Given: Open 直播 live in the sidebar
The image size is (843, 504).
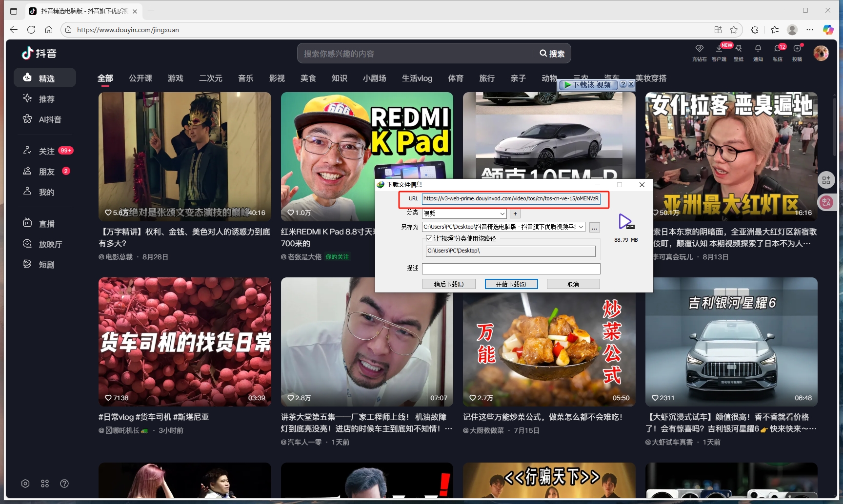Looking at the screenshot, I should 45,224.
